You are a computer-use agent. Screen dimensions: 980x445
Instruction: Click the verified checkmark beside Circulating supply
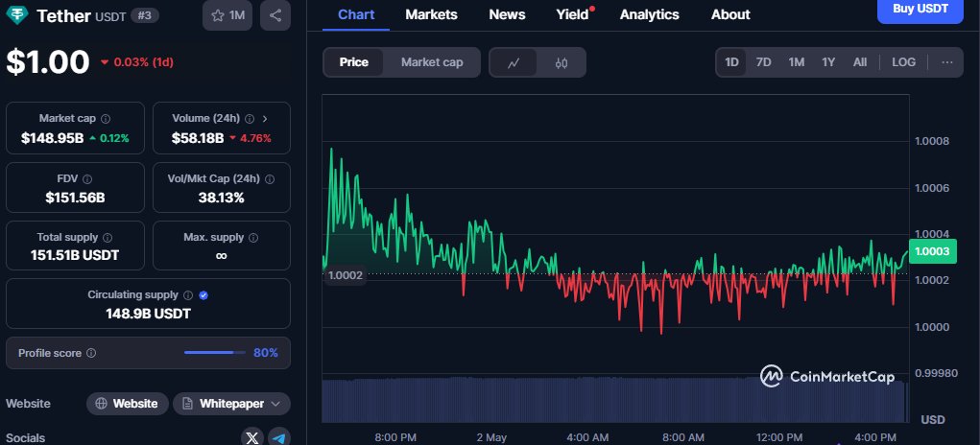point(203,295)
